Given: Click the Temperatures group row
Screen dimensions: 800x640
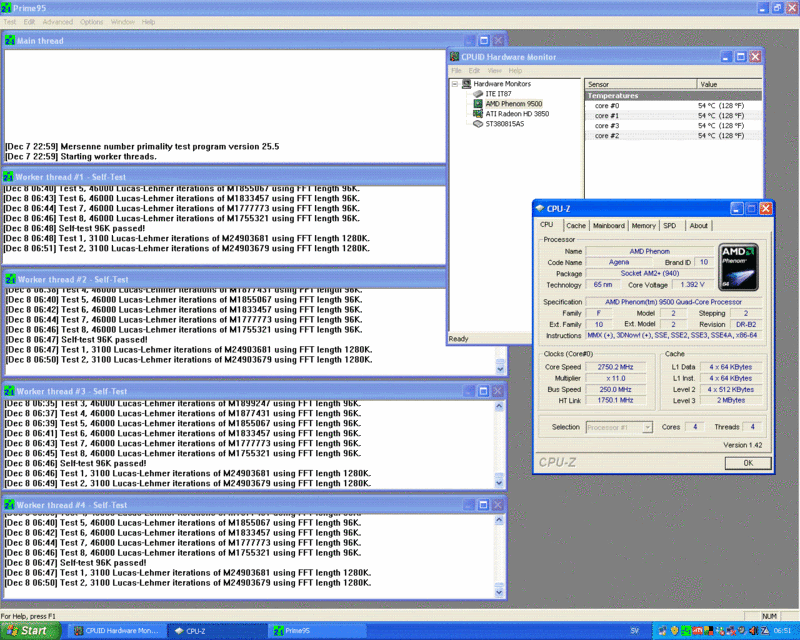Looking at the screenshot, I should [673, 95].
